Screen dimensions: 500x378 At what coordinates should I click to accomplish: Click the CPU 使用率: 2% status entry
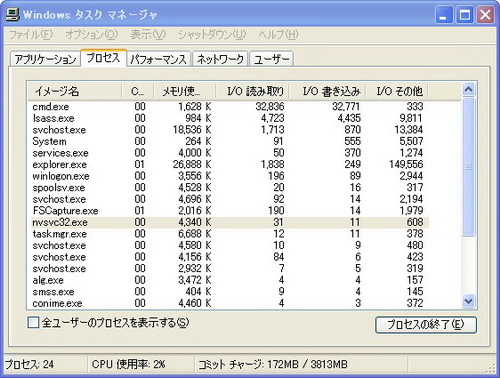[129, 365]
